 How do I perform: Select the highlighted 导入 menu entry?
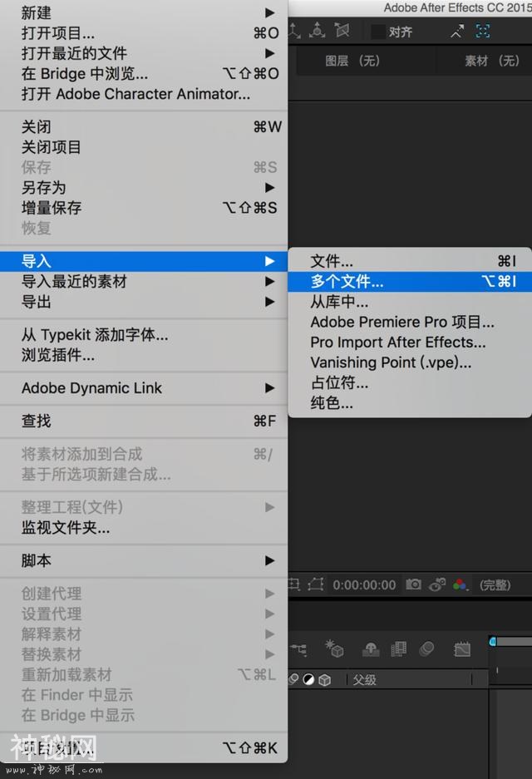144,261
